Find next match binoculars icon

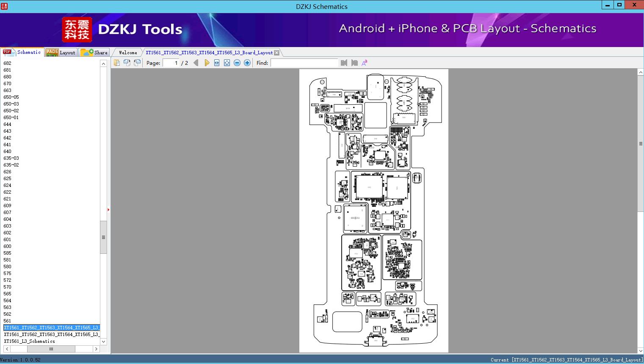pyautogui.click(x=354, y=63)
